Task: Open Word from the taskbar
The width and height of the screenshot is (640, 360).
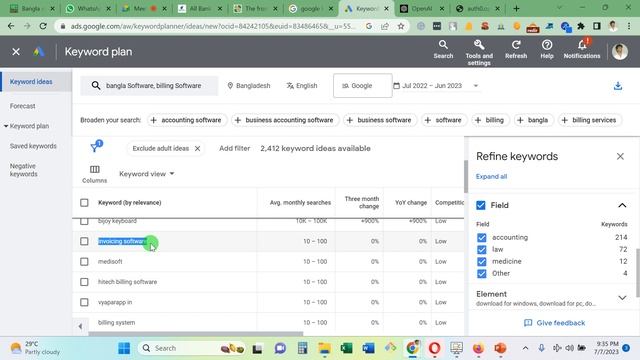Action: click(x=368, y=348)
